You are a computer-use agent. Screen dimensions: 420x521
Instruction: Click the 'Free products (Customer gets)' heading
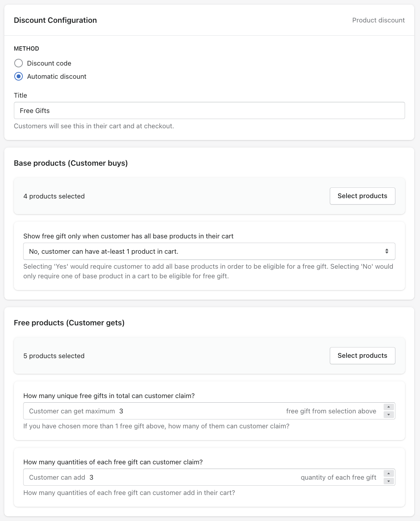pyautogui.click(x=69, y=323)
